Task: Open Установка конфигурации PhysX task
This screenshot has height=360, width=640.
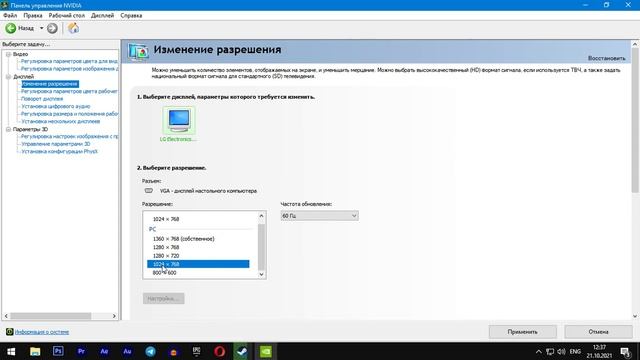Action: click(59, 151)
